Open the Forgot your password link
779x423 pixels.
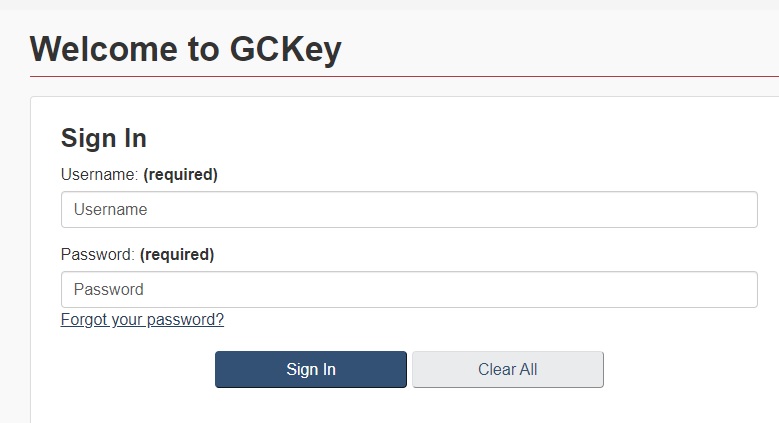(x=142, y=319)
